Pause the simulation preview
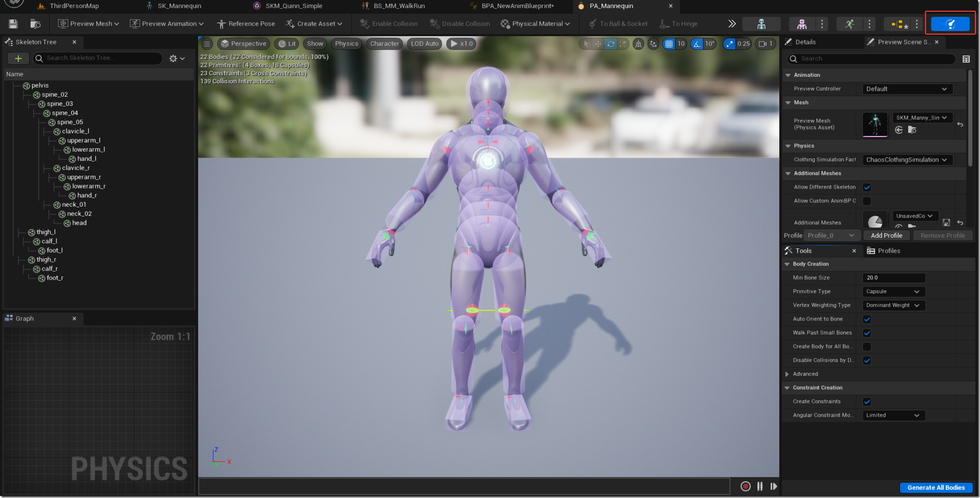Viewport: 980px width, 498px height. tap(760, 486)
